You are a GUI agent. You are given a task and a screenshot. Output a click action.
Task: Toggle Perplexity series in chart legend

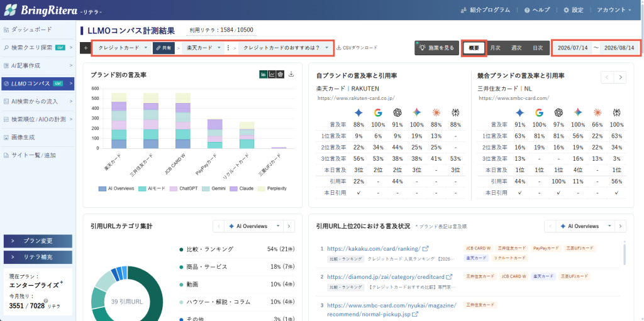272,188
